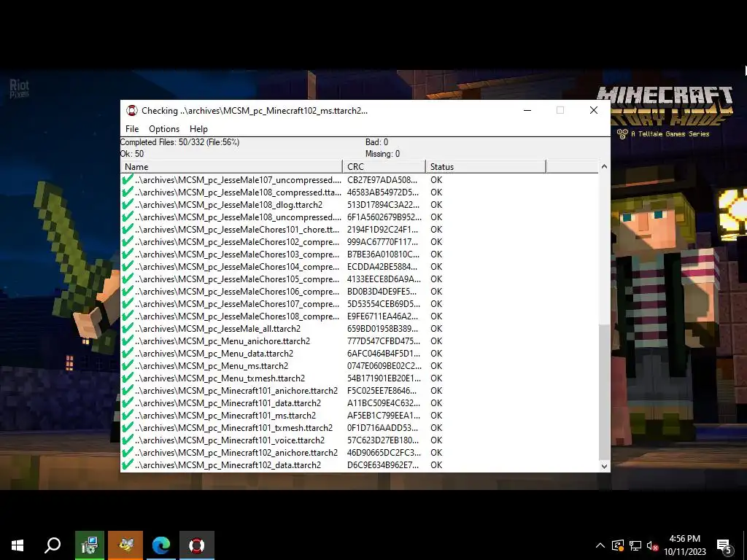The width and height of the screenshot is (747, 560).
Task: Show hidden system tray icons
Action: (600, 545)
